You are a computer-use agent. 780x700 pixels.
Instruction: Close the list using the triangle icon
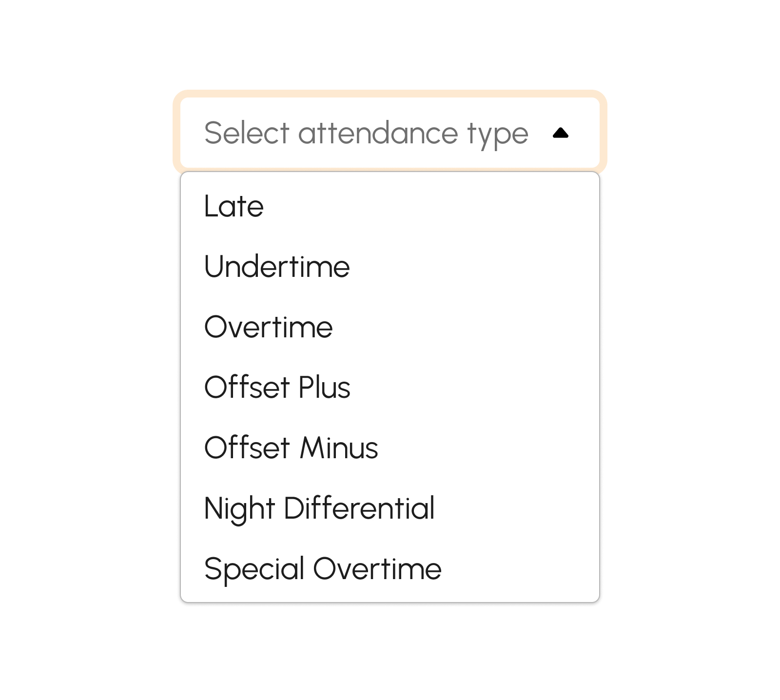(561, 133)
